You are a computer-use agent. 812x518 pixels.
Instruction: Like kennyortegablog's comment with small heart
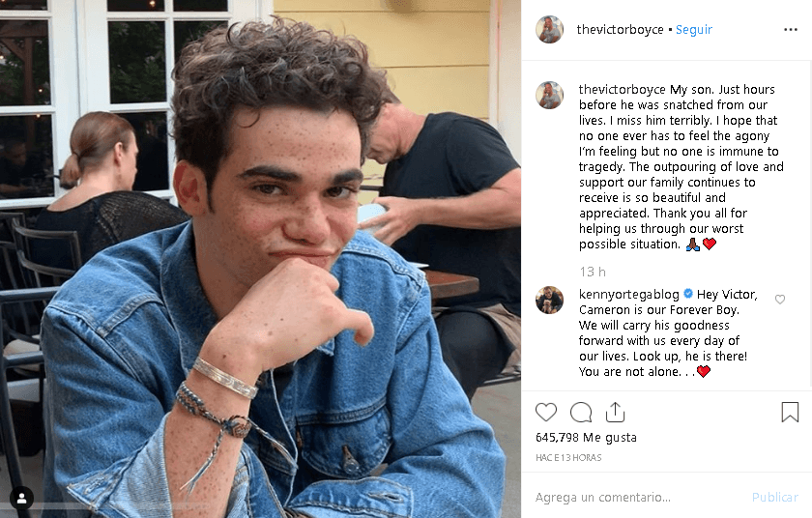[780, 299]
